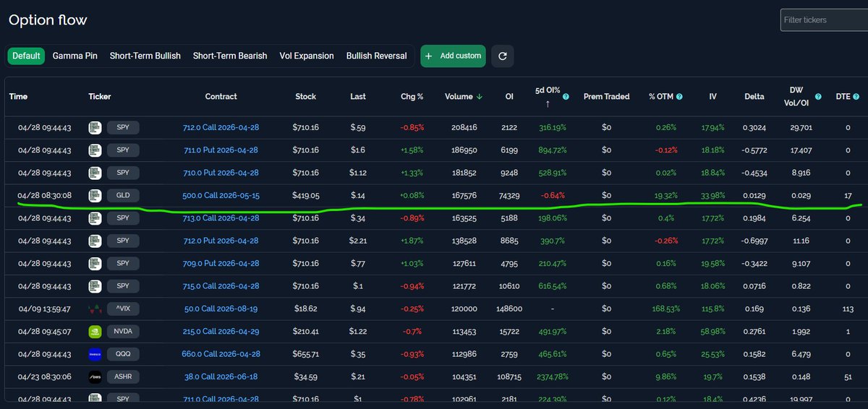Click the SPY logo icon in the 709.0 Put row
This screenshot has width=868, height=409.
[x=95, y=264]
